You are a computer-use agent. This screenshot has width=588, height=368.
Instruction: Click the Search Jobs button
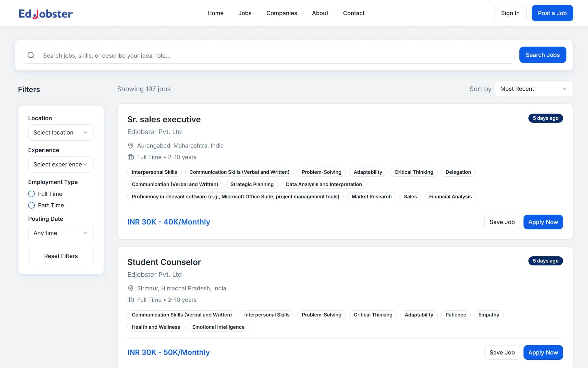pyautogui.click(x=543, y=55)
